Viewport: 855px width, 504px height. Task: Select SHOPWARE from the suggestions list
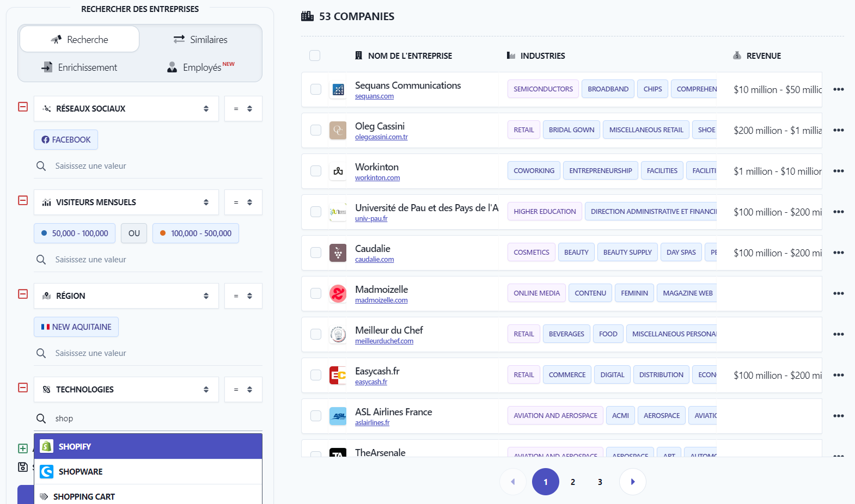point(148,471)
